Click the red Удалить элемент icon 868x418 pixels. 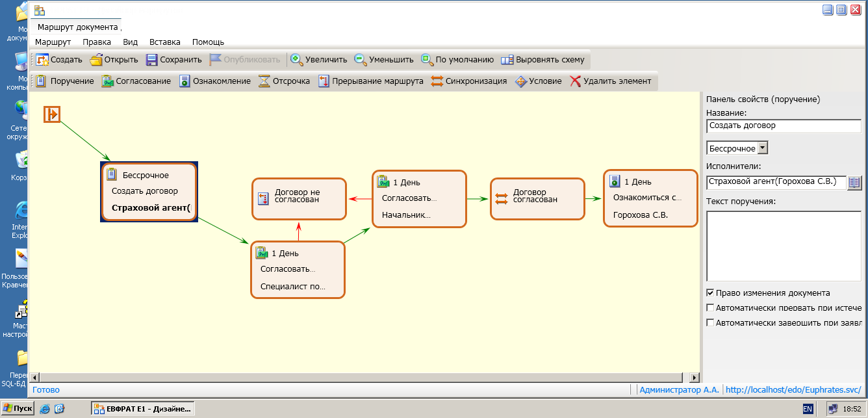click(575, 81)
